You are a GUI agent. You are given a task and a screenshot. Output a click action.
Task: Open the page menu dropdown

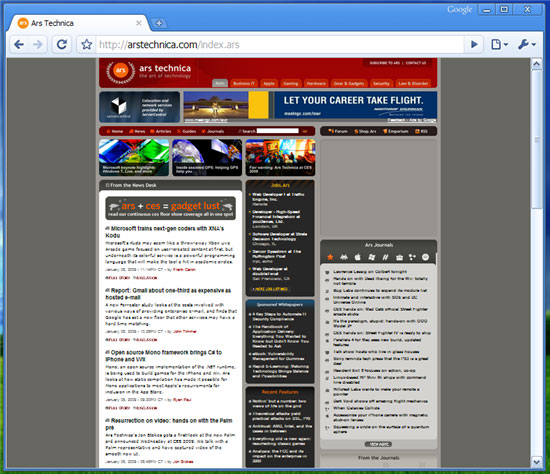tap(499, 45)
